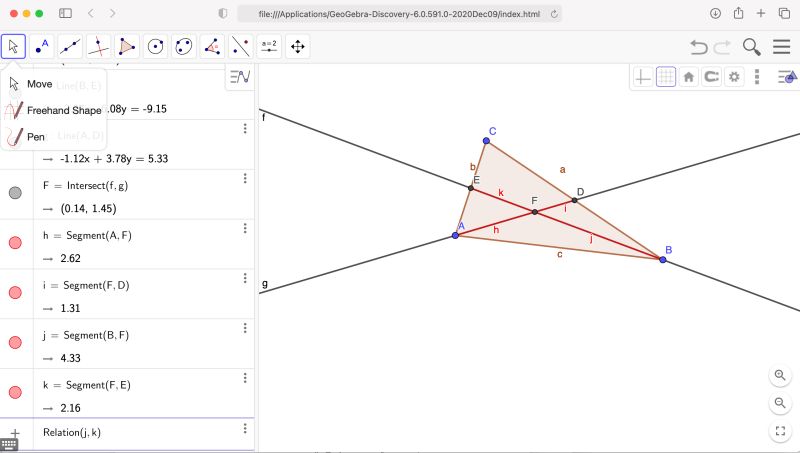The width and height of the screenshot is (800, 453).
Task: Open options menu for point F row
Action: 245,179
